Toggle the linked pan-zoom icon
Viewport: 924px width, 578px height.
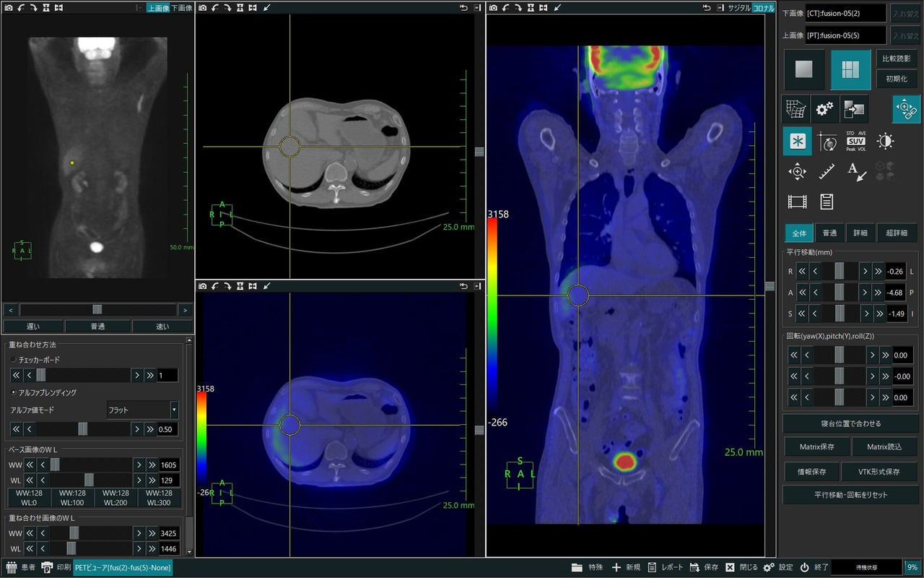coord(906,109)
